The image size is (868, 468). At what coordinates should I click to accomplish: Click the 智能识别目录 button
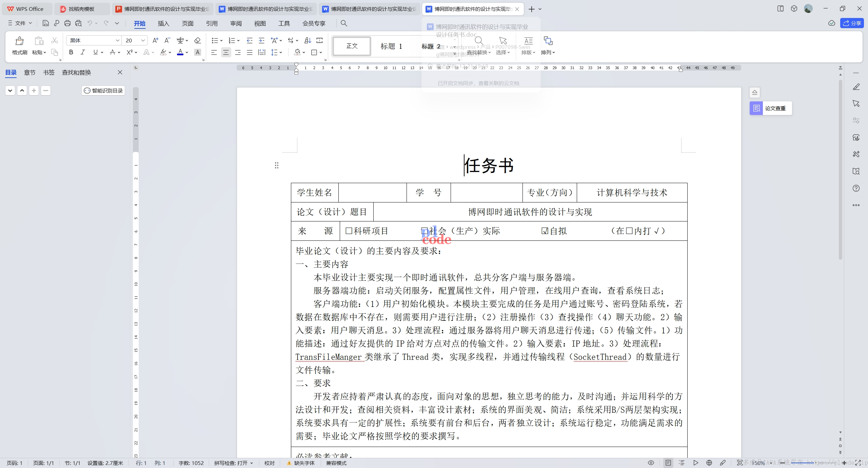103,91
